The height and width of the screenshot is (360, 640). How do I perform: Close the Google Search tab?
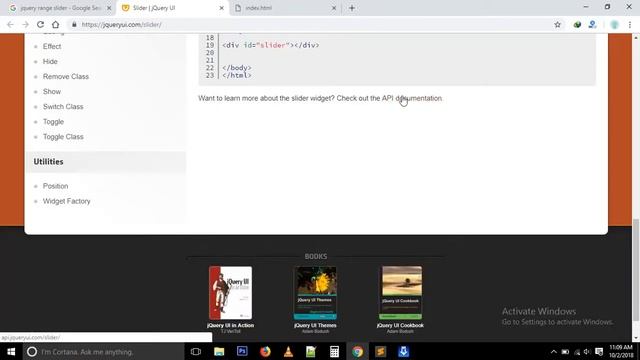click(x=109, y=8)
